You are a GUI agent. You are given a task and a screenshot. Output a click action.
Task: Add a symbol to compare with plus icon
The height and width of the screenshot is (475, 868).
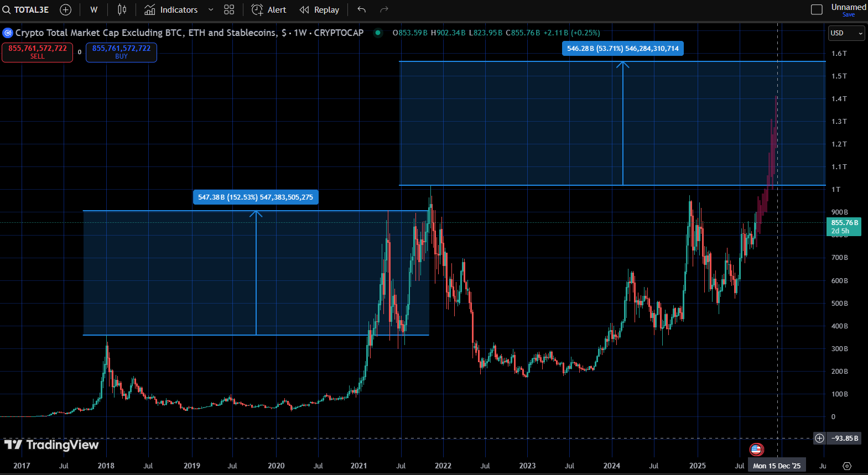(65, 10)
